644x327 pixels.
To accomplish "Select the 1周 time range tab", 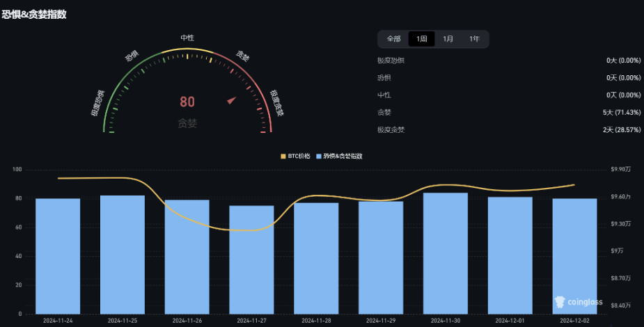I will click(421, 39).
